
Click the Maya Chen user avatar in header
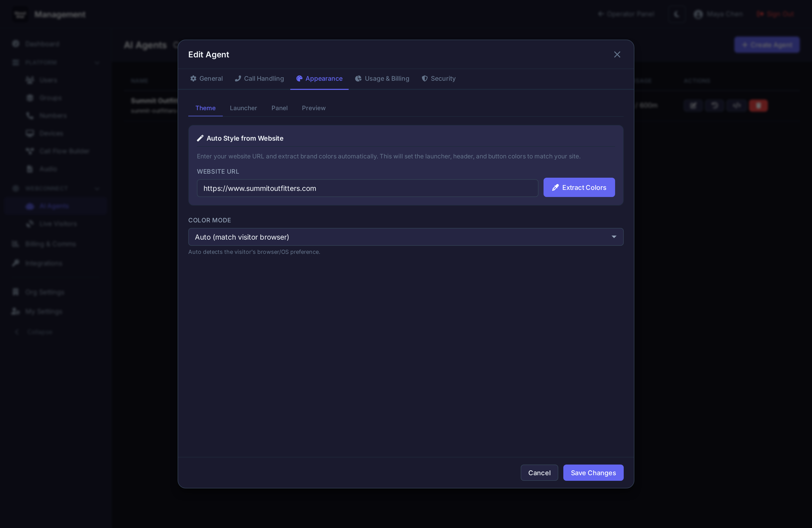point(698,14)
